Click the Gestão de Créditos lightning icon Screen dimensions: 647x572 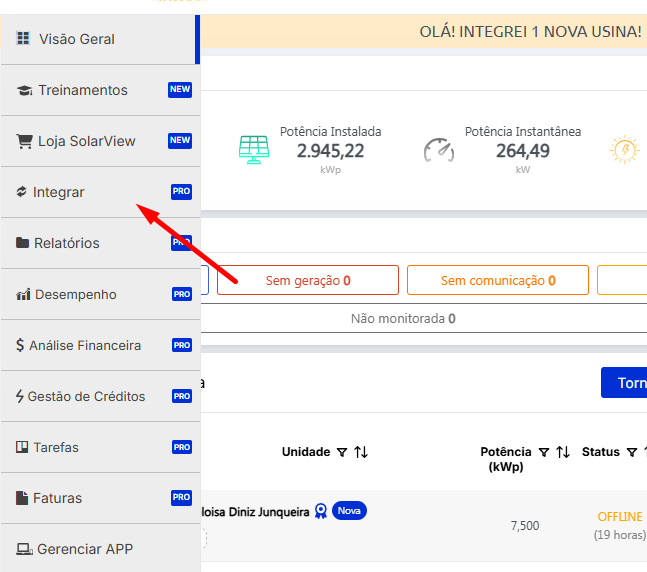pos(20,396)
